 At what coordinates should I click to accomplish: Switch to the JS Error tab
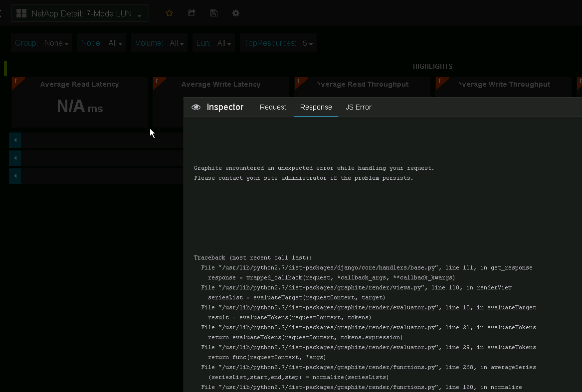[359, 107]
